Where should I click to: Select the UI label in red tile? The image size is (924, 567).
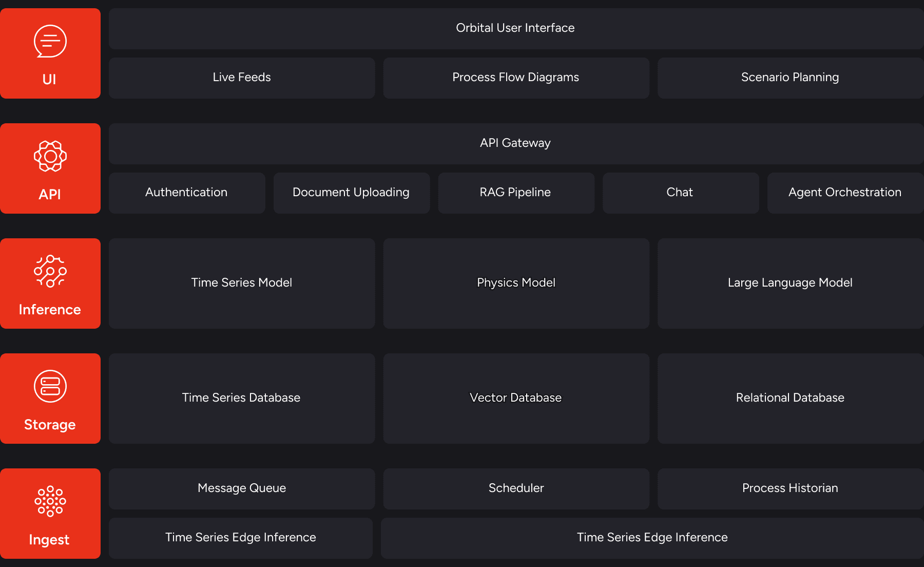[x=49, y=80]
